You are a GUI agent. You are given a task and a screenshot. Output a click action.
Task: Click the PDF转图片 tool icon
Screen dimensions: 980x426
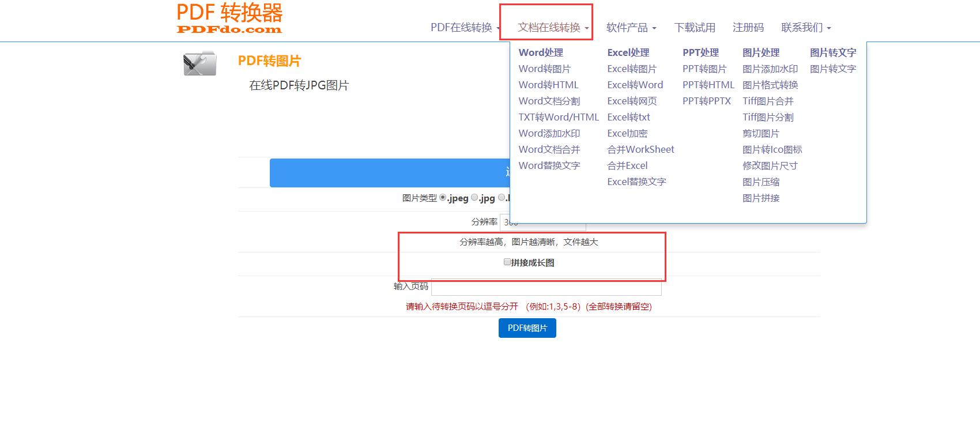click(199, 63)
